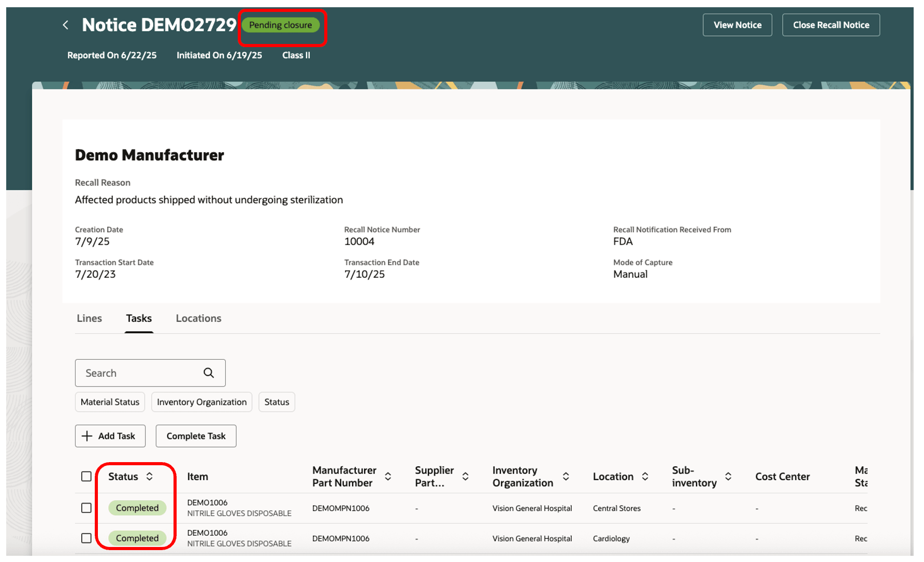Sort by Supplier Part column arrows
The image size is (924, 562).
[x=466, y=477]
